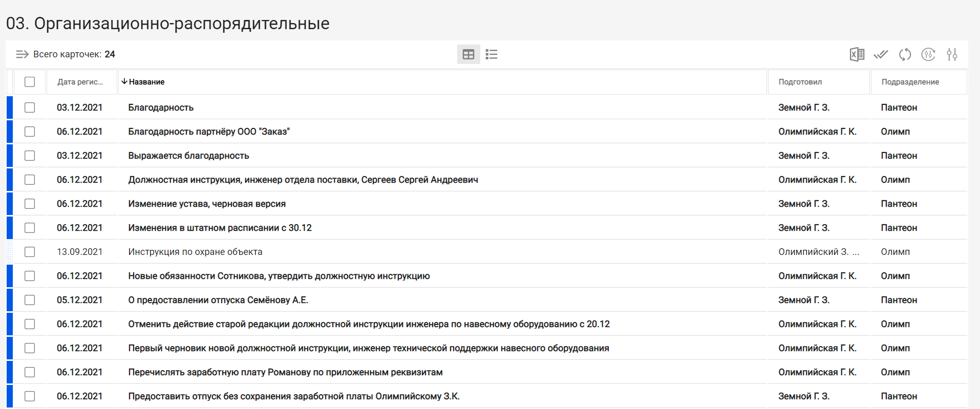Click date 13.09.2021
The height and width of the screenshot is (409, 980).
(79, 252)
